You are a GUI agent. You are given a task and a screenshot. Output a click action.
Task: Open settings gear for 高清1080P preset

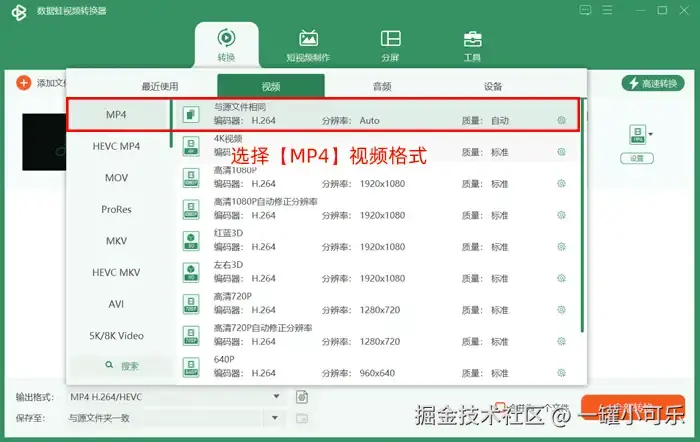(562, 183)
